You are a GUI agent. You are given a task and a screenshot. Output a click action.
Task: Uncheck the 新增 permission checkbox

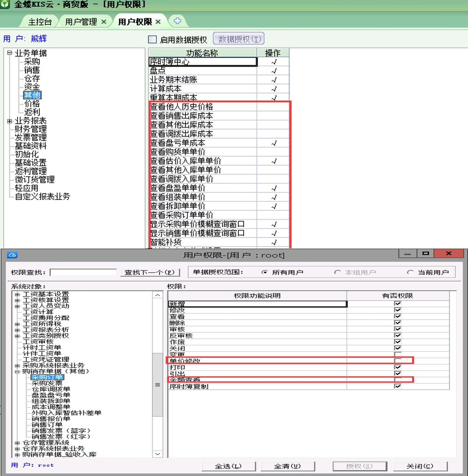[398, 303]
